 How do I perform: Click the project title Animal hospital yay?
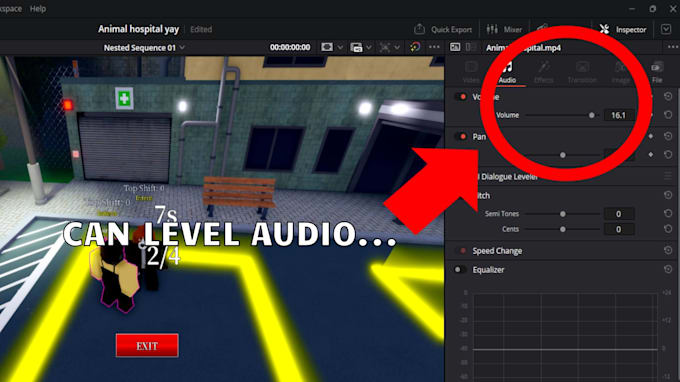[138, 29]
